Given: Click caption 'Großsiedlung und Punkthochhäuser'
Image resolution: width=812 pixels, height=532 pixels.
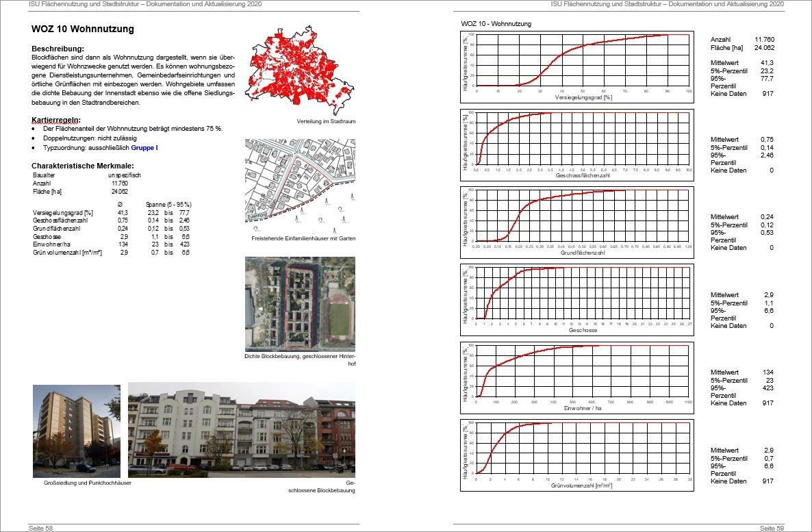Looking at the screenshot, I should pyautogui.click(x=88, y=483).
